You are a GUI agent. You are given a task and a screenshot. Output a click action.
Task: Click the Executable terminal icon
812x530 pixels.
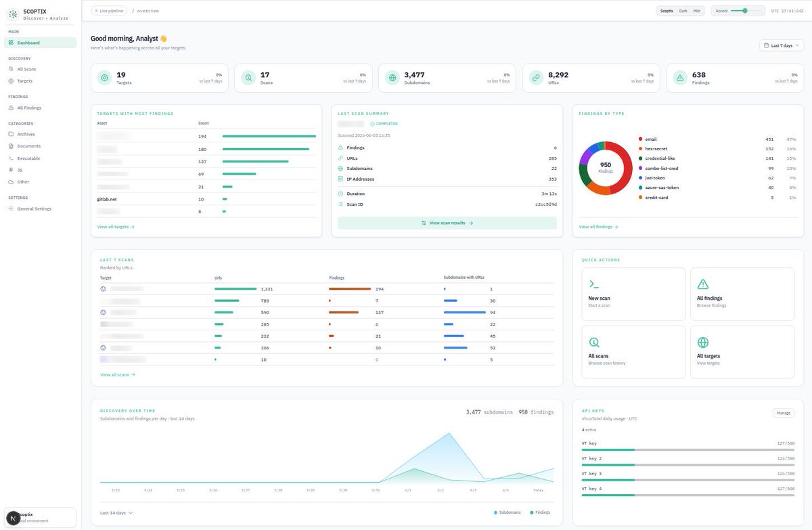click(x=11, y=158)
